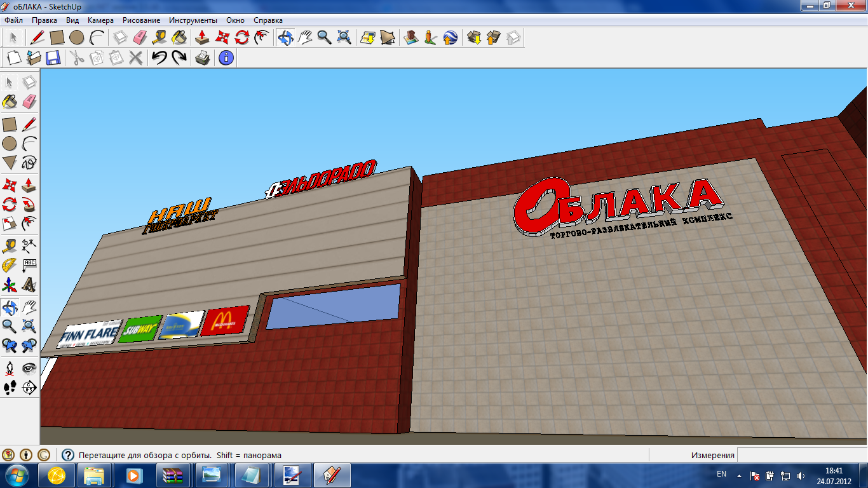Click the Google sign-in status bar icon
The height and width of the screenshot is (488, 868).
(44, 455)
